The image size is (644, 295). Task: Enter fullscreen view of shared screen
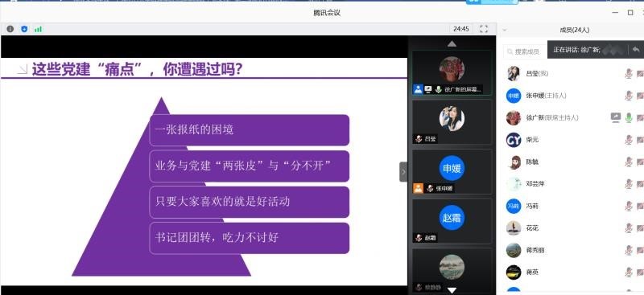pos(484,29)
